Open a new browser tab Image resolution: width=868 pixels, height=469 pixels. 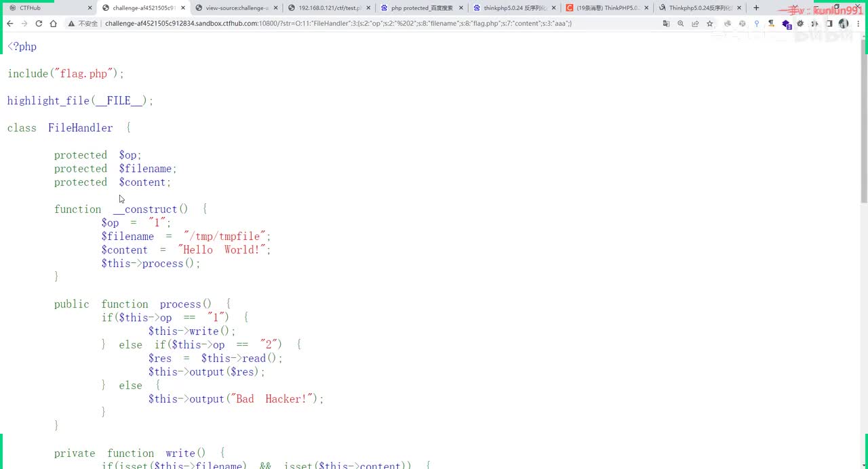756,8
